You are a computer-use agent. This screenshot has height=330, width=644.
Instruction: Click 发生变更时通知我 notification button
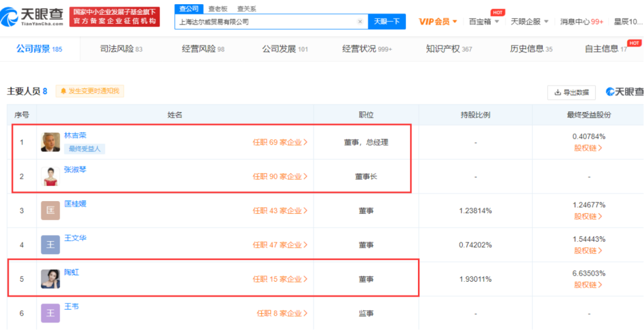[x=89, y=91]
